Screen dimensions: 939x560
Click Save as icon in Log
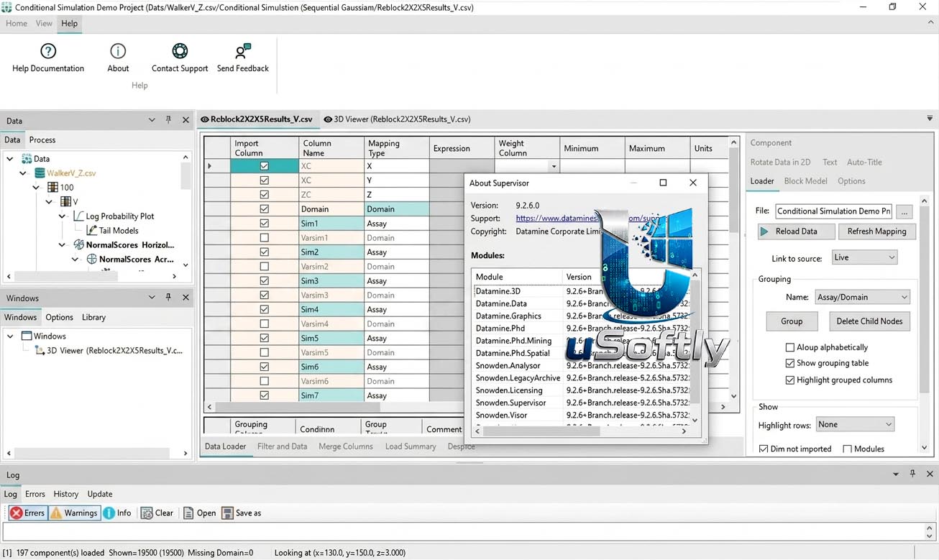click(x=227, y=513)
